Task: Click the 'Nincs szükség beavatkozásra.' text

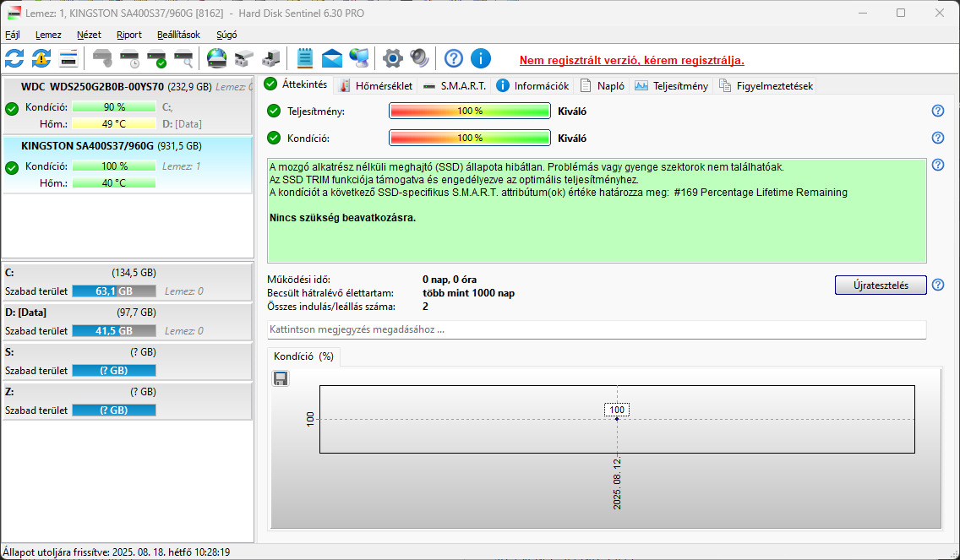Action: coord(342,218)
